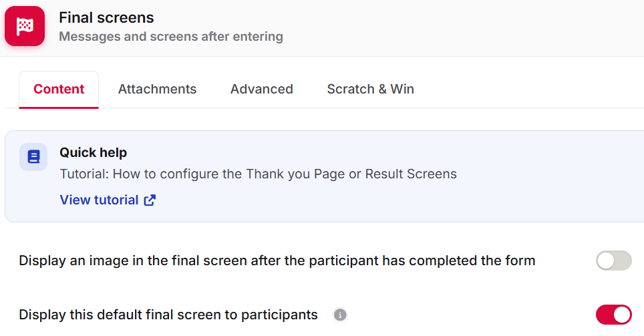Switch to the Attachments tab
This screenshot has width=644, height=336.
157,89
